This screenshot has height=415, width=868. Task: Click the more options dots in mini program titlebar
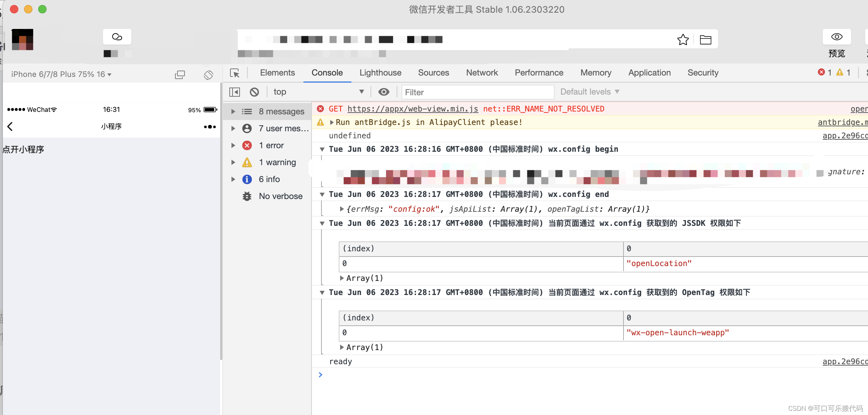pos(210,126)
